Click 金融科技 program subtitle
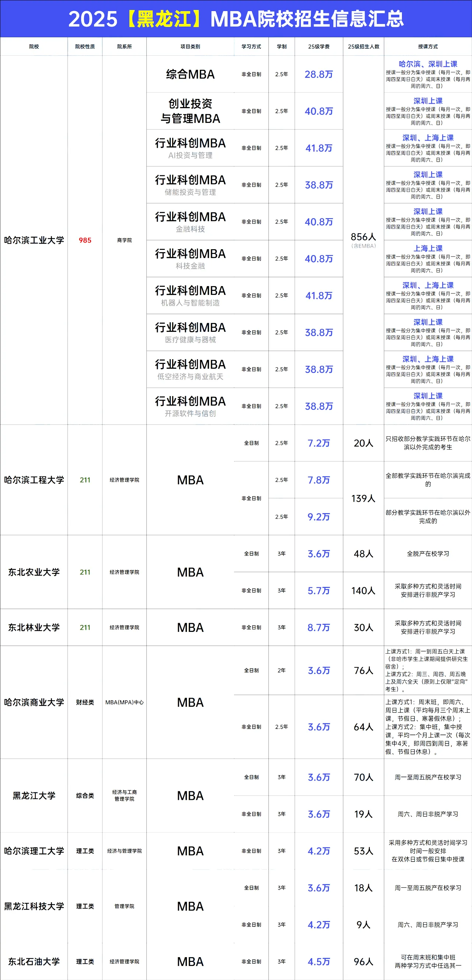The height and width of the screenshot is (980, 472). pyautogui.click(x=190, y=229)
